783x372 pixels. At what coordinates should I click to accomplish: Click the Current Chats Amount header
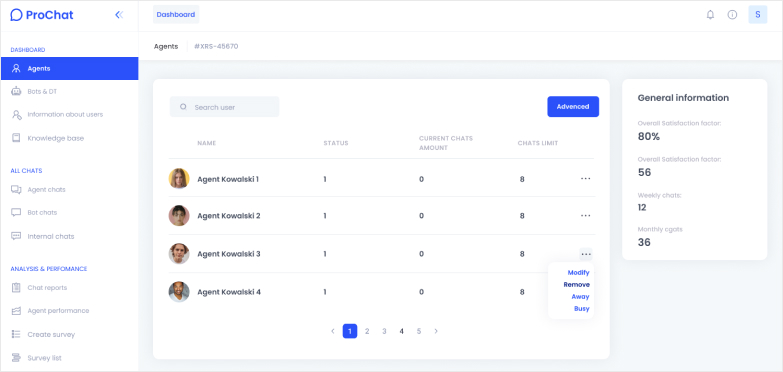point(445,143)
